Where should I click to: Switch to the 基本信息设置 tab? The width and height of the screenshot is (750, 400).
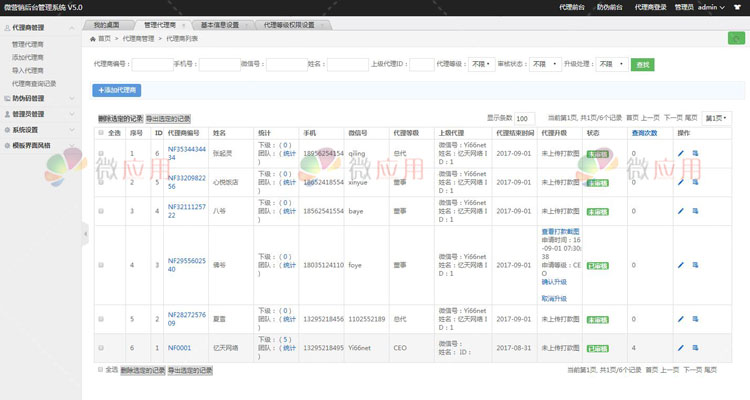[220, 25]
